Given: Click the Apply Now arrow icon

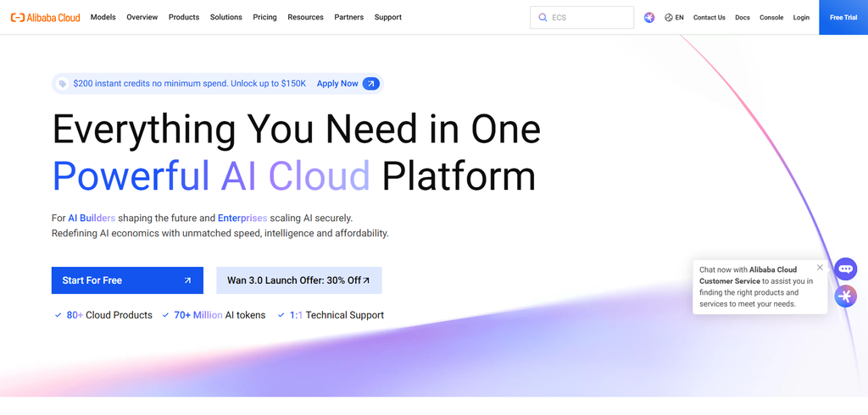Looking at the screenshot, I should (x=371, y=84).
